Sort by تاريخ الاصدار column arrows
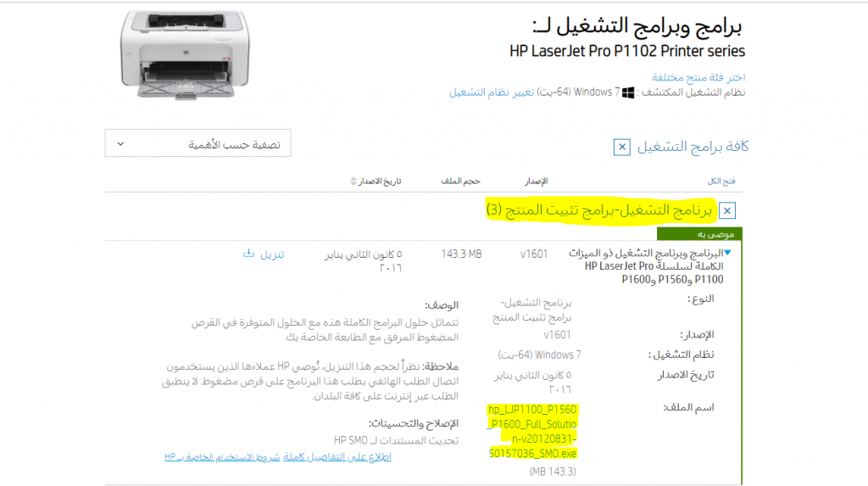This screenshot has width=868, height=486. click(353, 182)
